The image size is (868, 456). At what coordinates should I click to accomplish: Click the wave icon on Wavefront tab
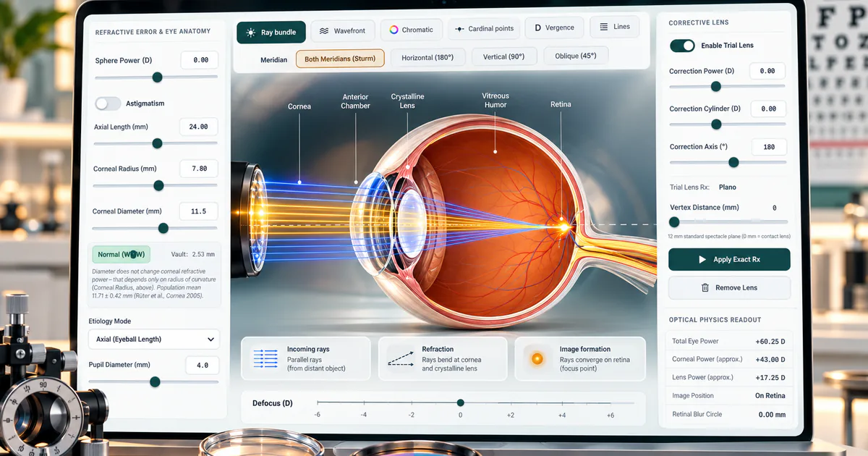coord(324,31)
